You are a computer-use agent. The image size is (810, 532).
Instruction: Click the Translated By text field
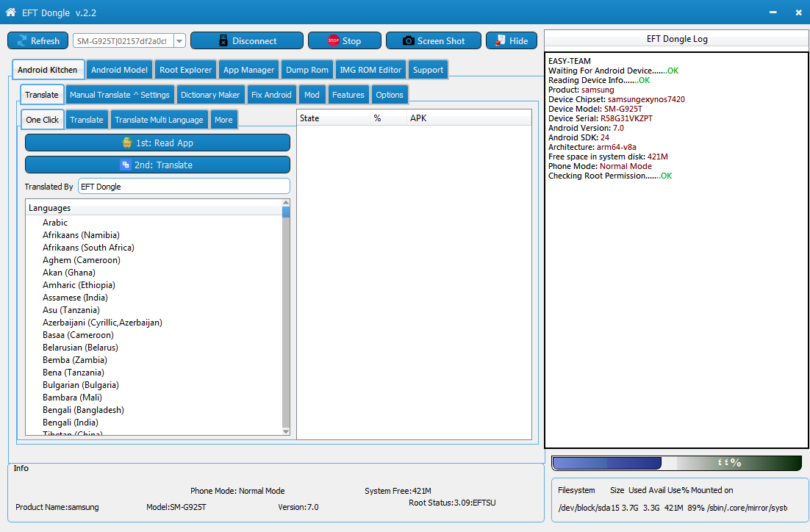[184, 186]
